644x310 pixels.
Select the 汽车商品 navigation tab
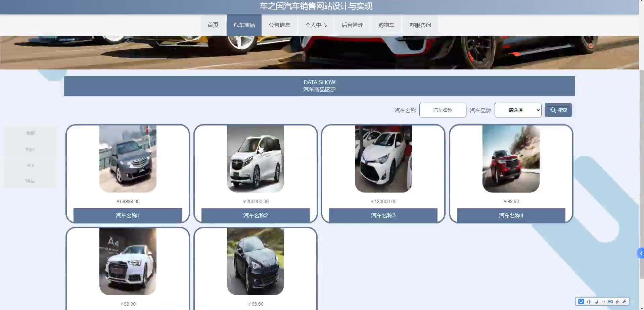click(x=244, y=25)
